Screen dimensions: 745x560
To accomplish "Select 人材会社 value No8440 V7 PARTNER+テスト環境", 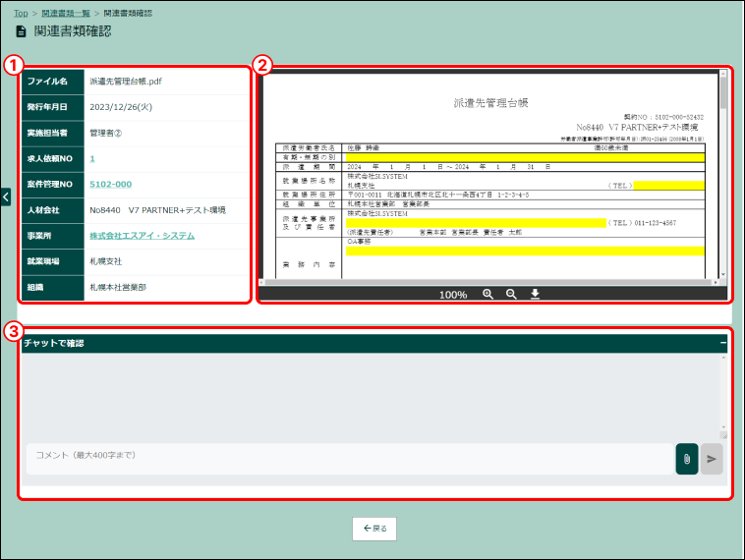I will [x=157, y=210].
